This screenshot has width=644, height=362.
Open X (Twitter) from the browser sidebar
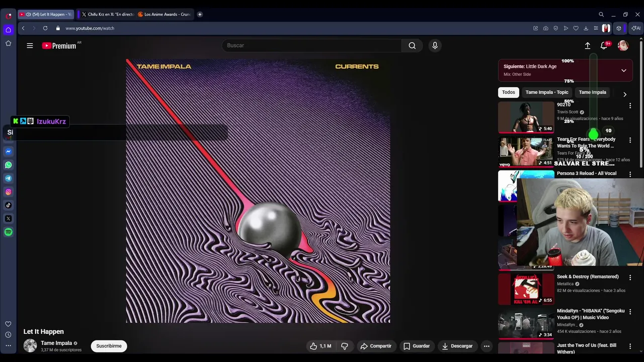tap(8, 219)
